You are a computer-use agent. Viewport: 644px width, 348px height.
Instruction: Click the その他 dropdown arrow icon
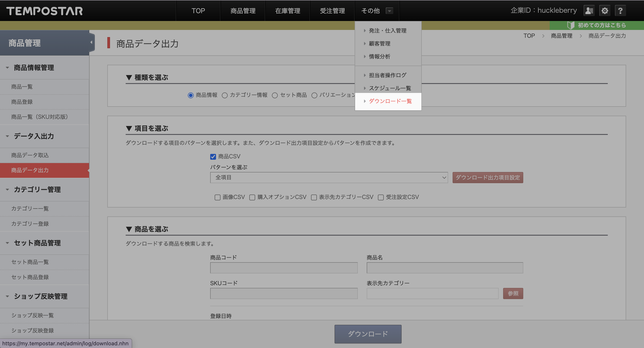coord(389,11)
